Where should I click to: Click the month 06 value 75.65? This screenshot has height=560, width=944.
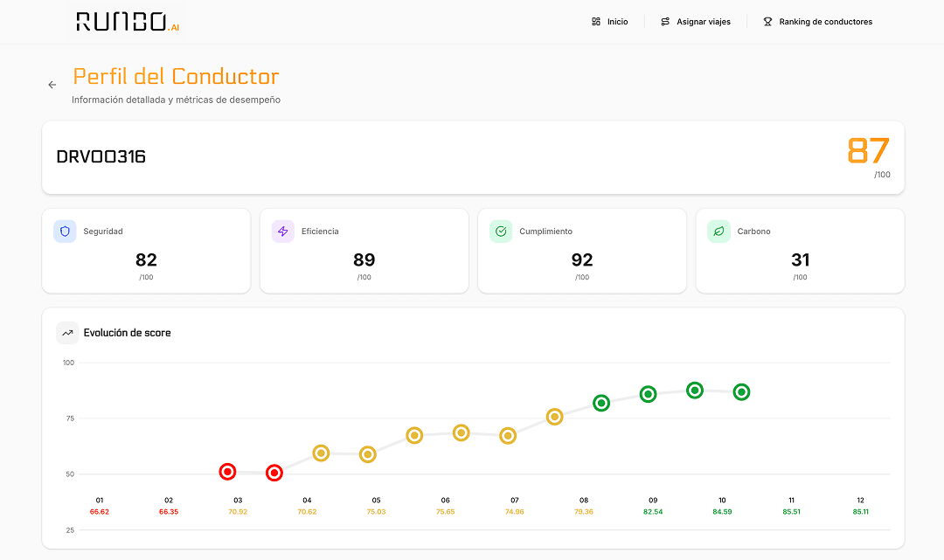pyautogui.click(x=446, y=512)
